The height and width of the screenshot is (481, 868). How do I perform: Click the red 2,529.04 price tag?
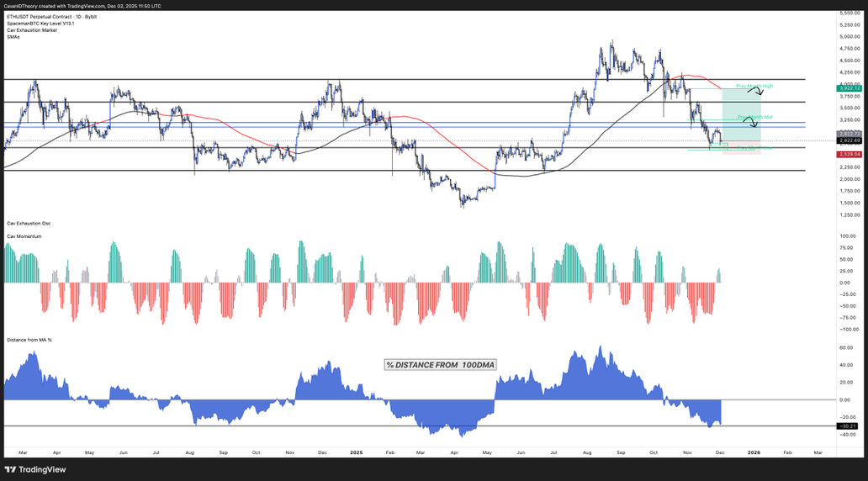coord(848,155)
